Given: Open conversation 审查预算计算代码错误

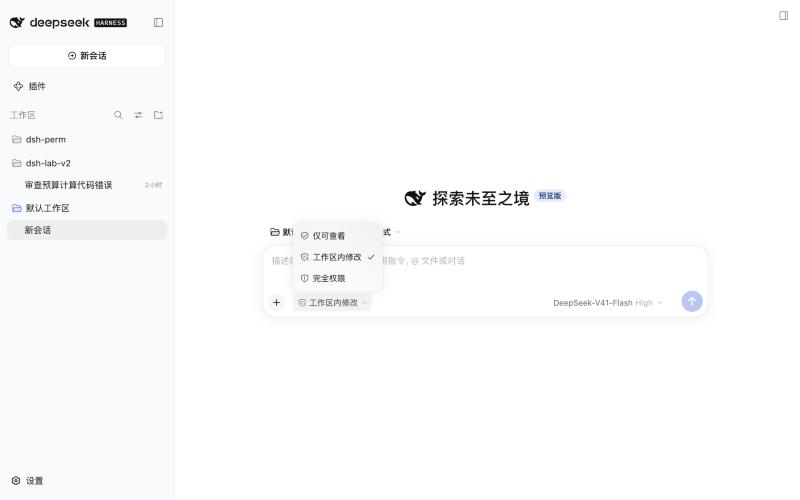Looking at the screenshot, I should click(x=87, y=185).
